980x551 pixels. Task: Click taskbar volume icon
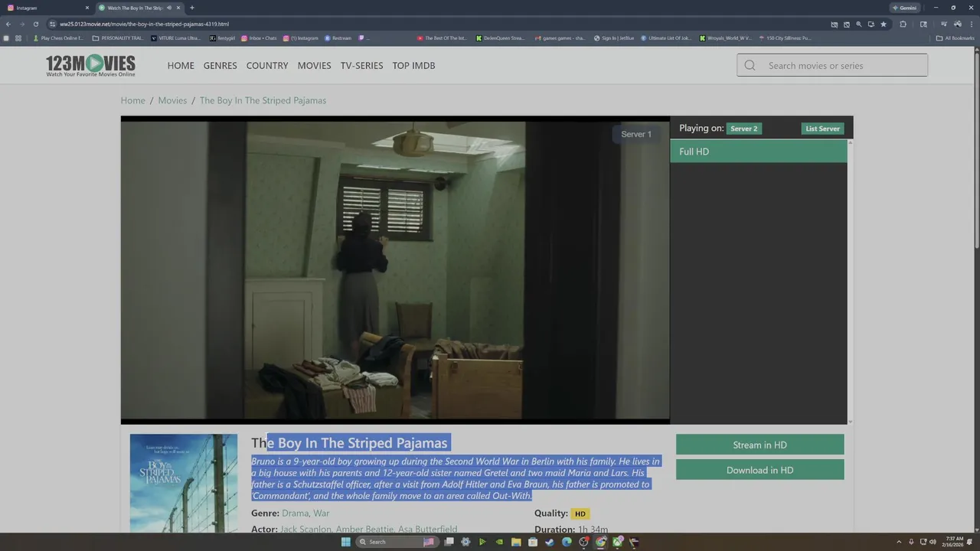coord(933,542)
